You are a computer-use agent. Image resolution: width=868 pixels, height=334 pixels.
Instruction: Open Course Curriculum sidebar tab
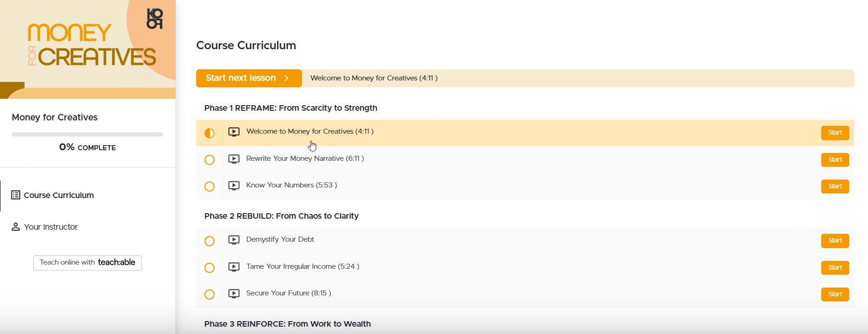[x=59, y=195]
